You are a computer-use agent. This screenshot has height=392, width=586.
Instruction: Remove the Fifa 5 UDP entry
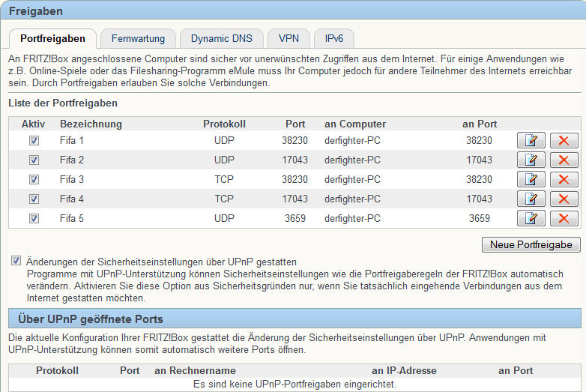(x=564, y=218)
